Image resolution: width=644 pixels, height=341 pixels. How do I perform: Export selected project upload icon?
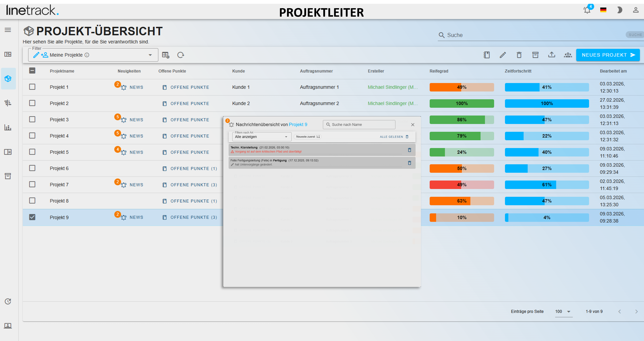pos(551,55)
